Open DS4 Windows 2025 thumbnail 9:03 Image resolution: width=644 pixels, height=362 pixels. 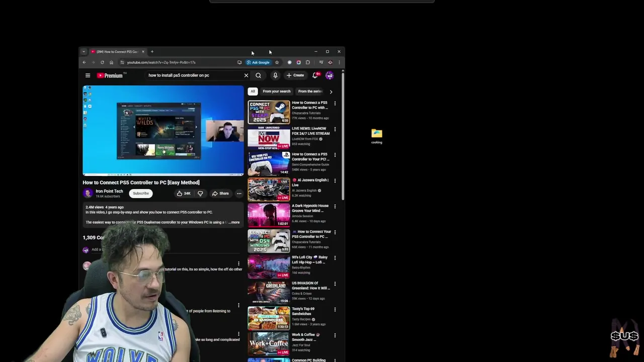269,241
